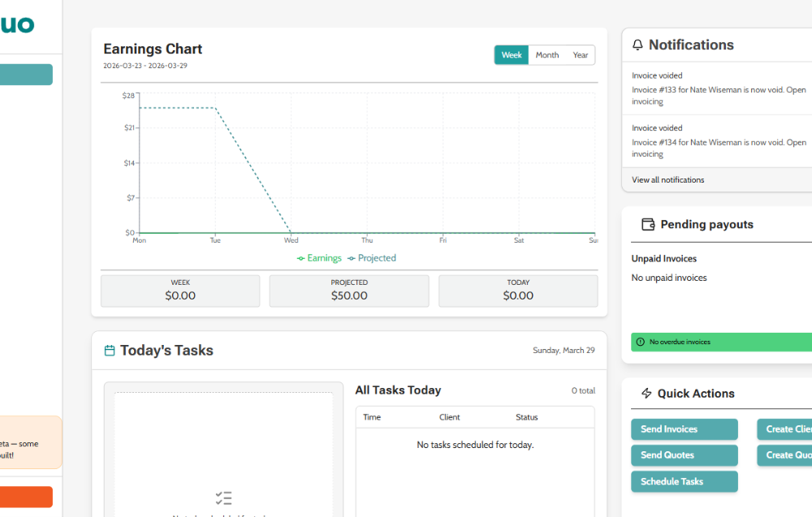The height and width of the screenshot is (517, 812).
Task: Open Invoice #133 voided notification
Action: click(719, 88)
